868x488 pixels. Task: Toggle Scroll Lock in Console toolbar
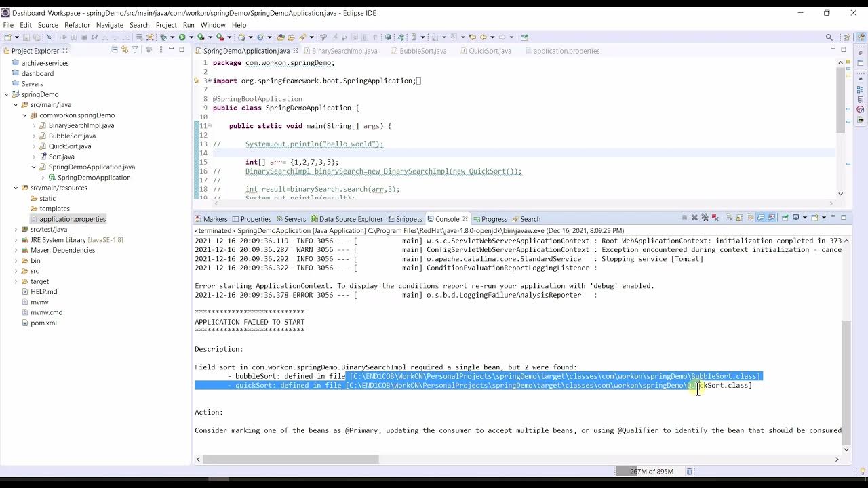tap(739, 218)
